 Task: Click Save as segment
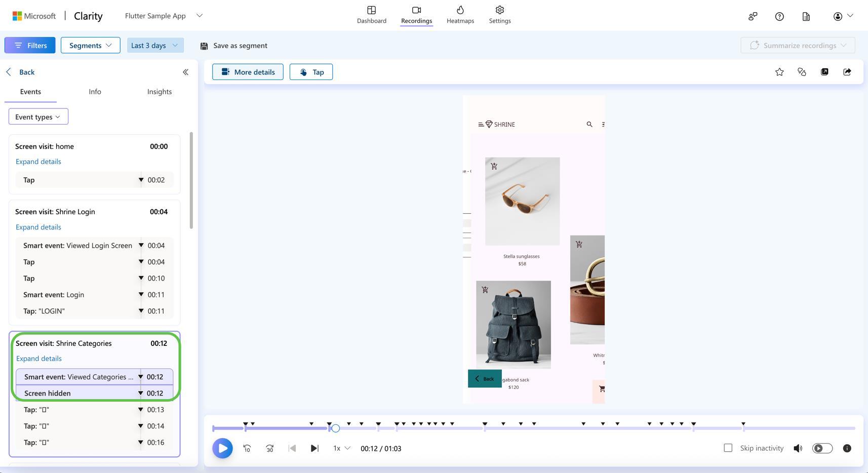(234, 46)
